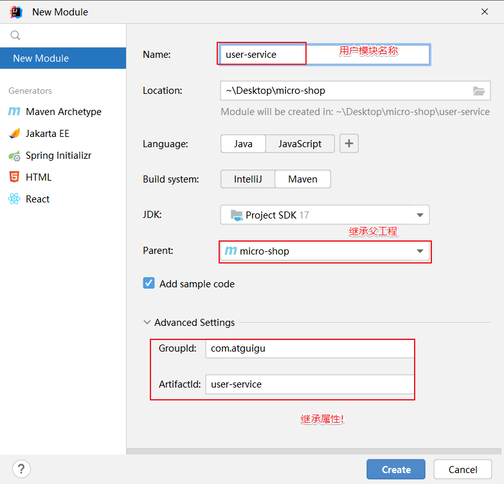Select the HTML generator
Viewport: 504px width, 484px height.
click(30, 177)
